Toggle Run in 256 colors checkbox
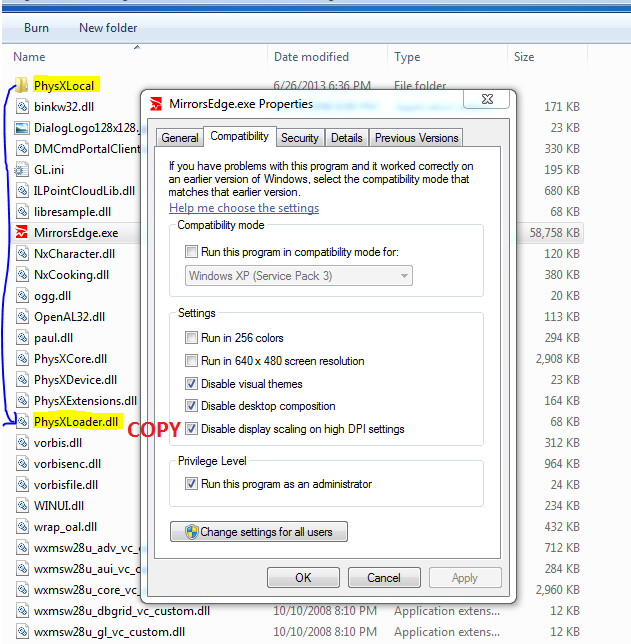The width and height of the screenshot is (631, 644). [x=191, y=338]
